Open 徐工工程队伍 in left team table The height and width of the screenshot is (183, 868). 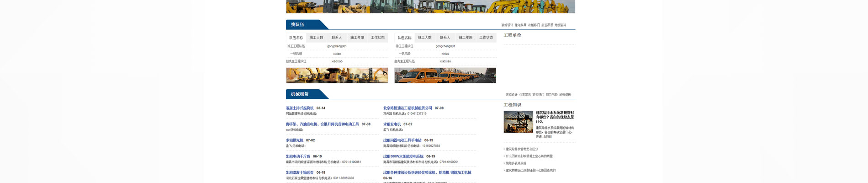(296, 46)
